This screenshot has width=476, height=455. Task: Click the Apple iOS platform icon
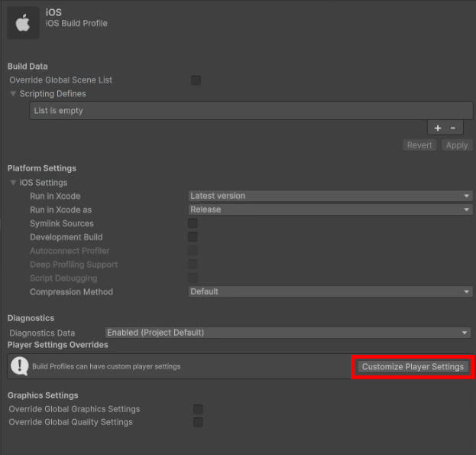pos(23,23)
